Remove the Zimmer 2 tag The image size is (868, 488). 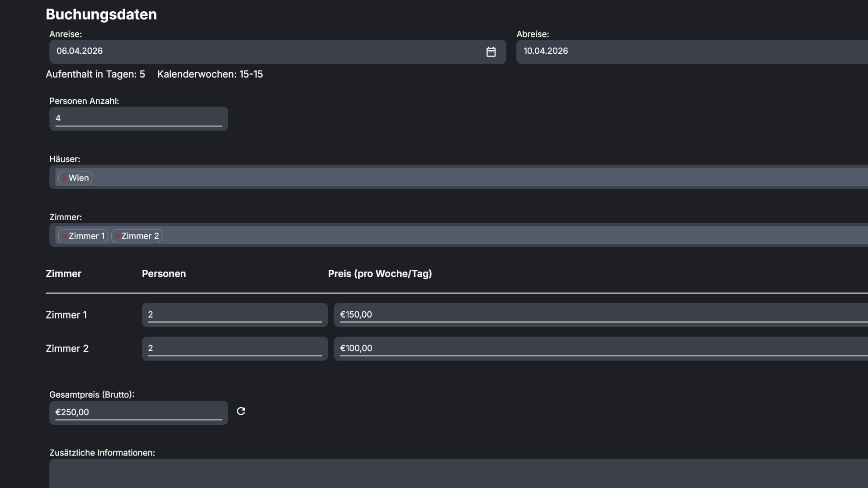117,236
